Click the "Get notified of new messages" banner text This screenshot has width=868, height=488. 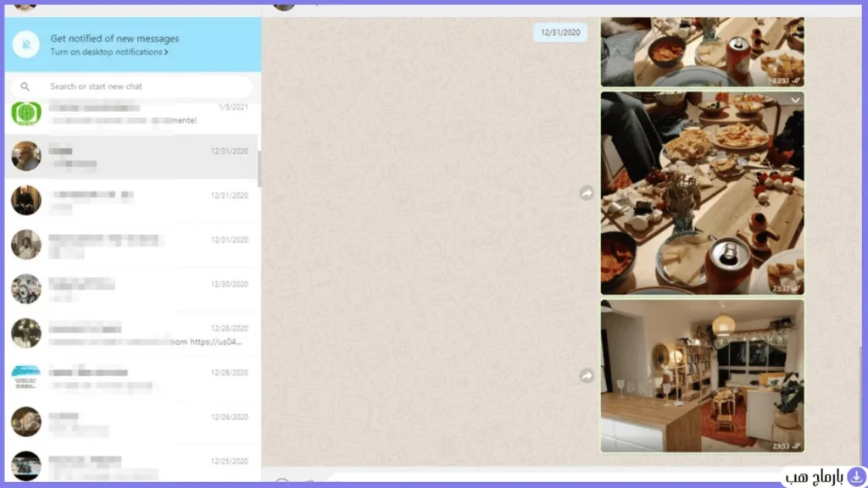coord(114,39)
